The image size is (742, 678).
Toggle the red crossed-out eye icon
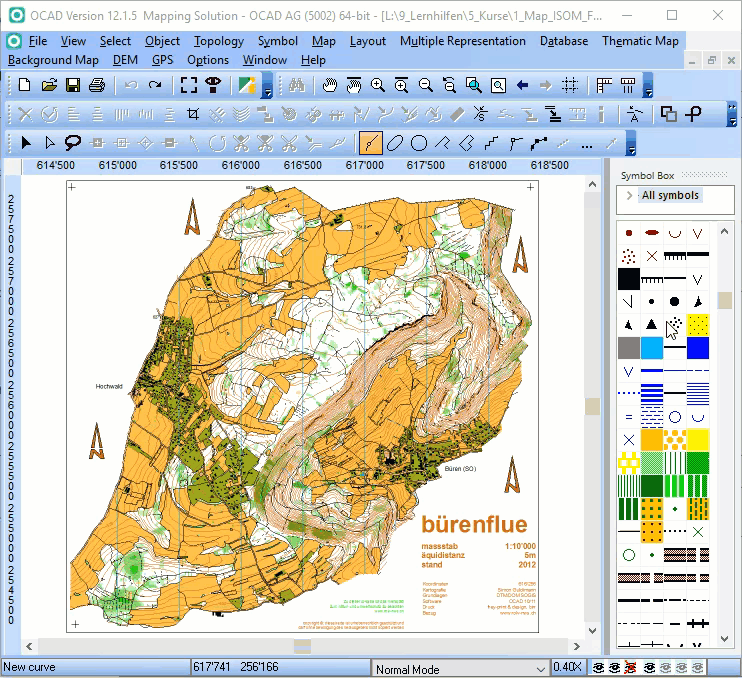[630, 667]
